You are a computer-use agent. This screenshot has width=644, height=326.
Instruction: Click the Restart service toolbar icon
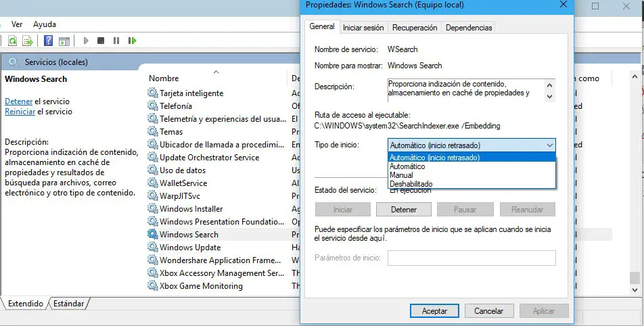click(132, 41)
